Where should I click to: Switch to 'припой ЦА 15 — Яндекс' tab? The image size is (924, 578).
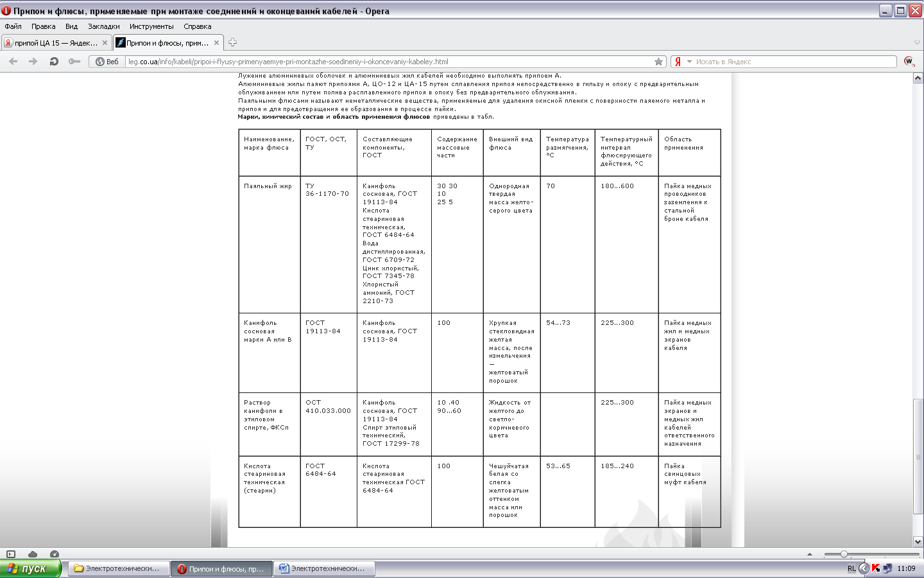click(55, 43)
